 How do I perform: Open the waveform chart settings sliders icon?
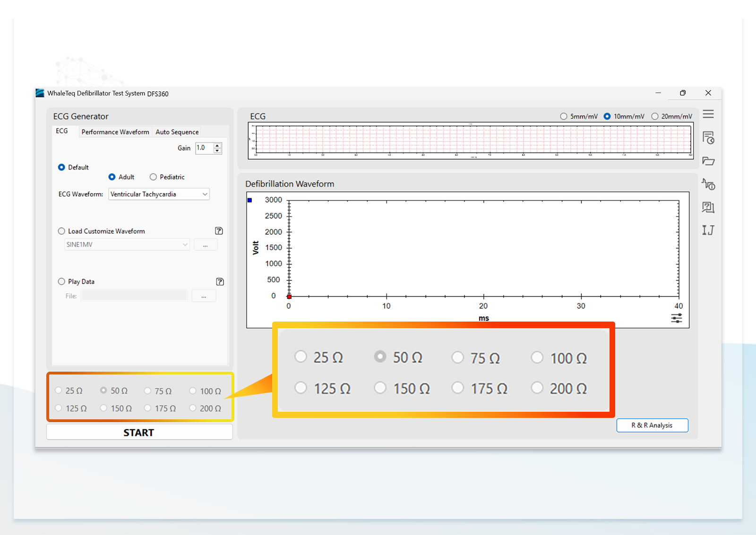[x=676, y=318]
